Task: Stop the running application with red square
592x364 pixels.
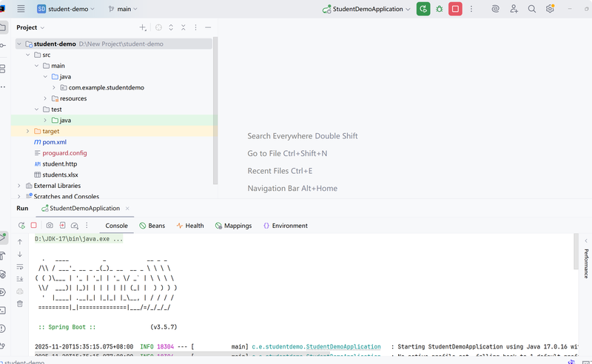Action: click(x=456, y=9)
